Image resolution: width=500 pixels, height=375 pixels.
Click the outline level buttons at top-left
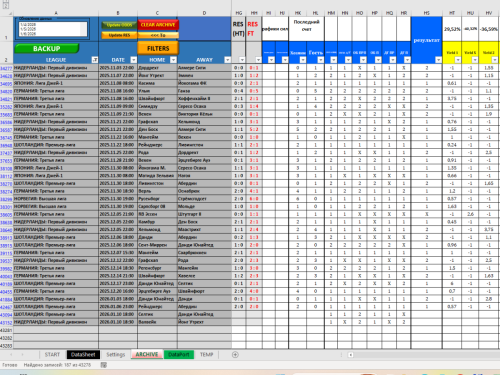pyautogui.click(x=6, y=5)
